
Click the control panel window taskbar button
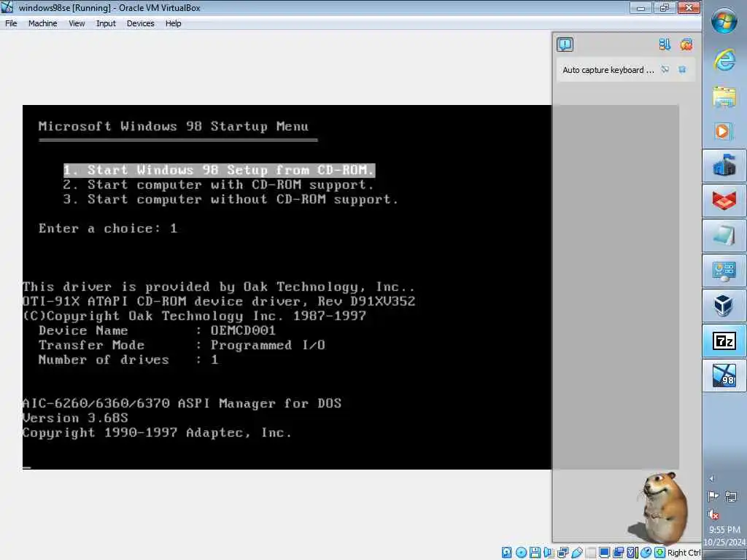click(x=724, y=271)
